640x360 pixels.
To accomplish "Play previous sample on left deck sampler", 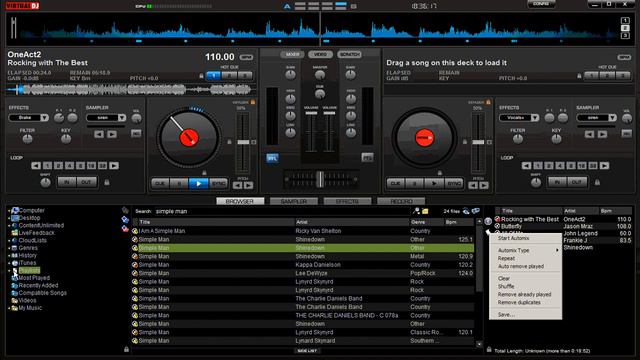I will click(x=99, y=134).
